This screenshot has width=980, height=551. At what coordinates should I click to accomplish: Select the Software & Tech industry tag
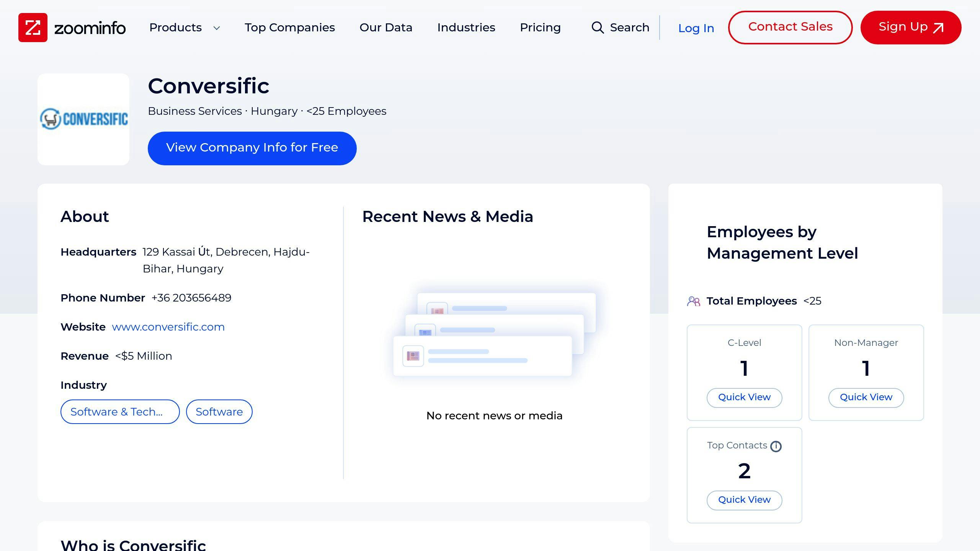click(x=120, y=412)
